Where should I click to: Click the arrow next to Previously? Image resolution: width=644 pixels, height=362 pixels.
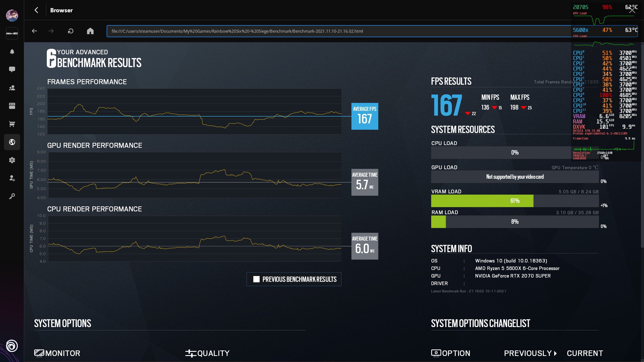pos(555,353)
